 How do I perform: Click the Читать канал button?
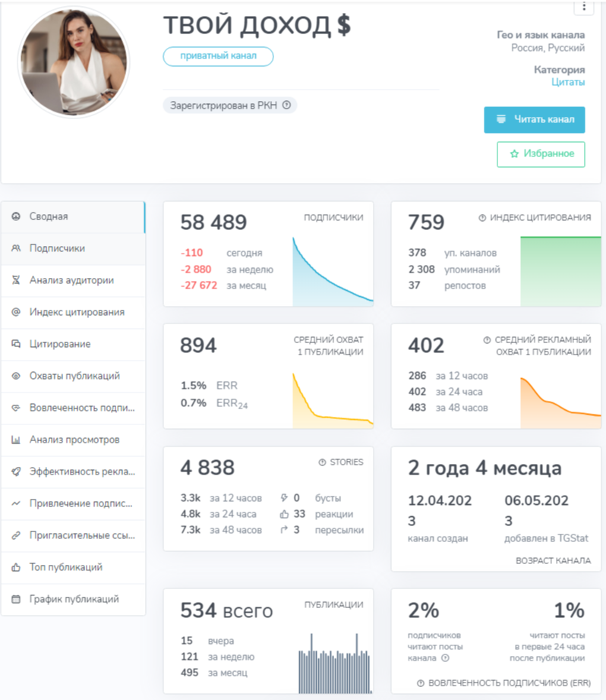(535, 120)
